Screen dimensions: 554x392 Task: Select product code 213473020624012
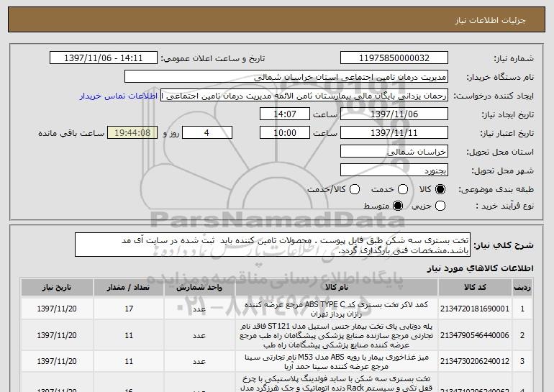click(x=475, y=361)
